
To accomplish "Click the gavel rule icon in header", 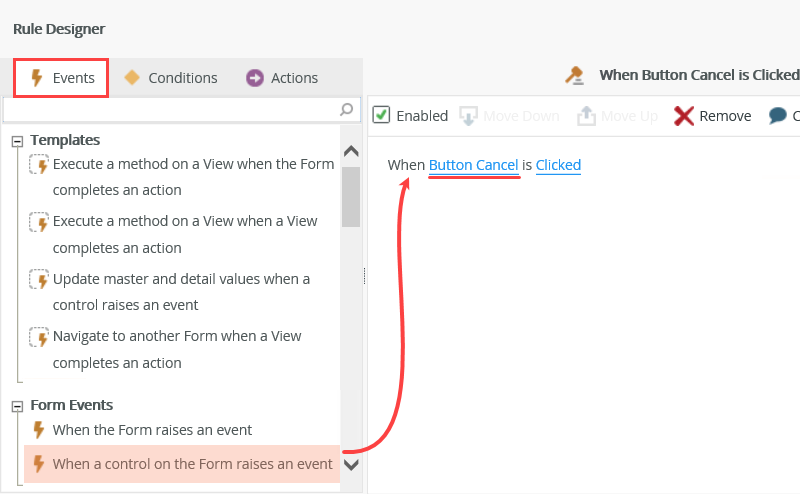I will (x=574, y=74).
